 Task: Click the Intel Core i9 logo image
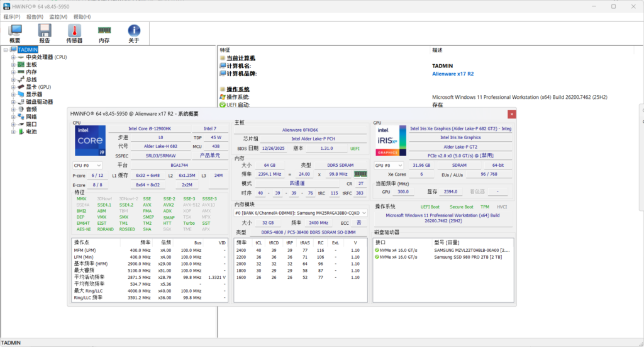tap(91, 140)
